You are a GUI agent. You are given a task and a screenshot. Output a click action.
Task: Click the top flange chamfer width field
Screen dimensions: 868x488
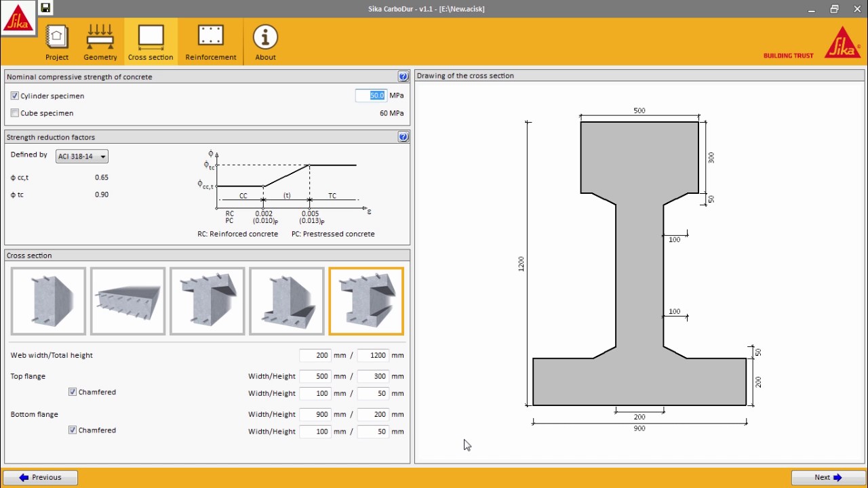coord(315,393)
